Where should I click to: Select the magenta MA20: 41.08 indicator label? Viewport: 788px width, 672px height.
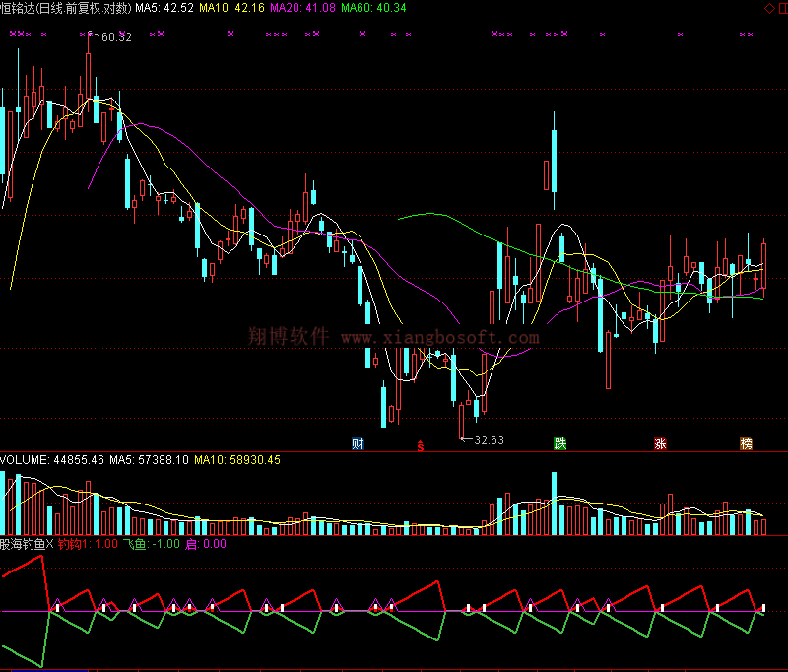(303, 8)
